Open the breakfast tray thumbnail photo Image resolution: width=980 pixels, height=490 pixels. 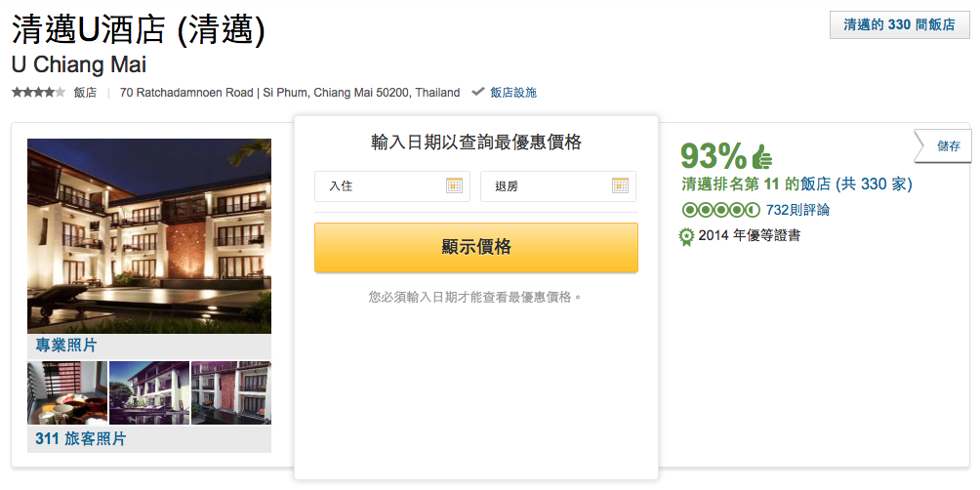coord(67,392)
